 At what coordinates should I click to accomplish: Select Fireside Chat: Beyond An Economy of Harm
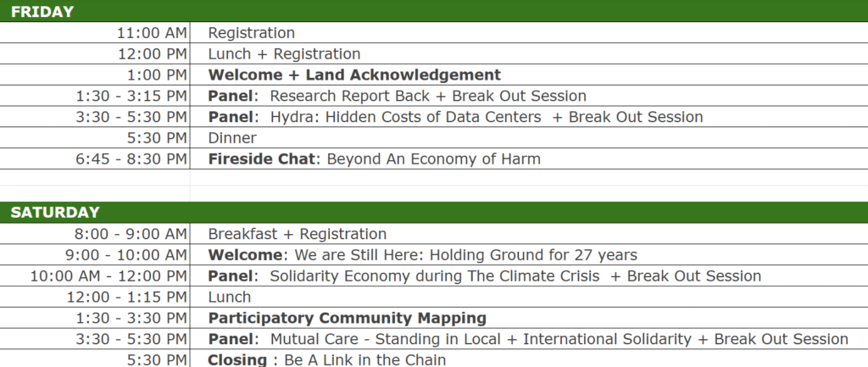click(x=529, y=158)
